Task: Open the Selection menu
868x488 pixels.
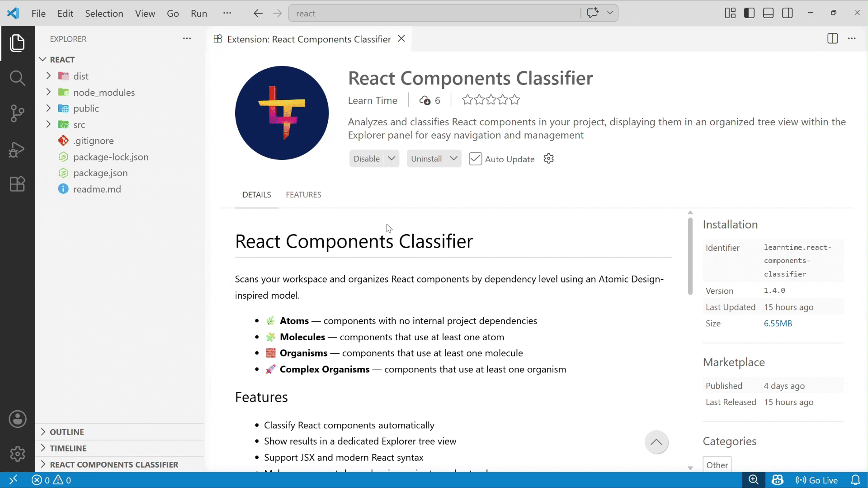Action: tap(104, 14)
